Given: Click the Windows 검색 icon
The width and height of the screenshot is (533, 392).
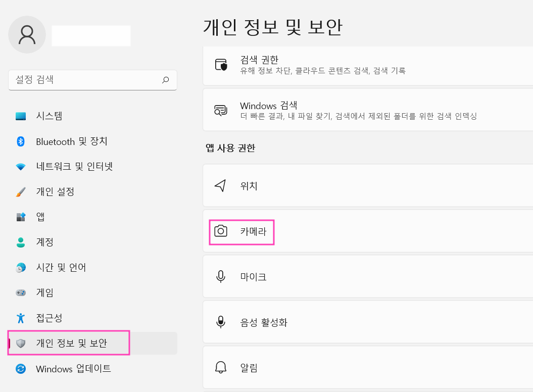Looking at the screenshot, I should point(221,110).
